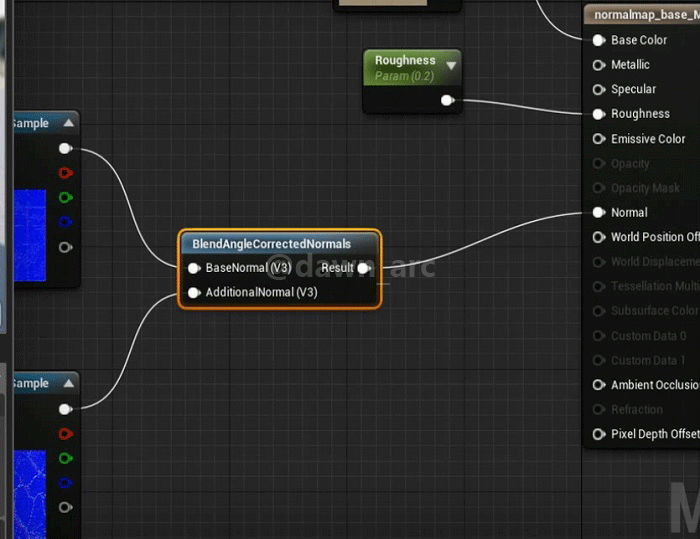Click the Specular input pin

(599, 89)
